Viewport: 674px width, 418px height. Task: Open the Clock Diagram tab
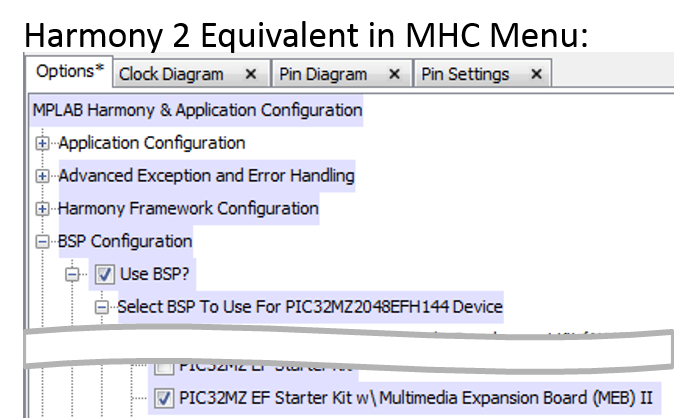click(171, 74)
